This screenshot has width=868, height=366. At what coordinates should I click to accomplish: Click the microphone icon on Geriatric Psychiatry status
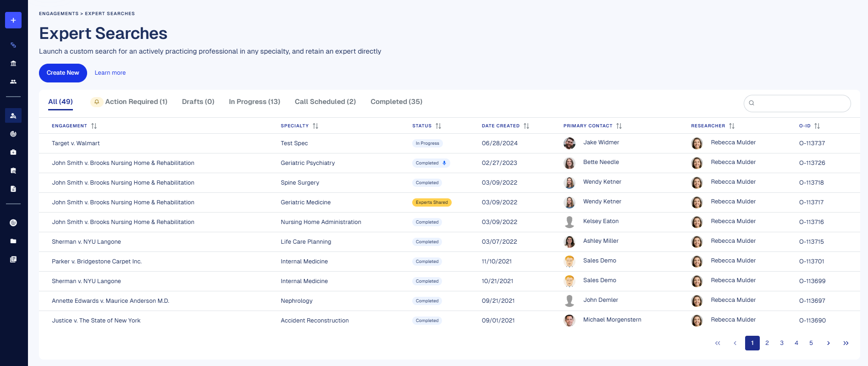[444, 163]
